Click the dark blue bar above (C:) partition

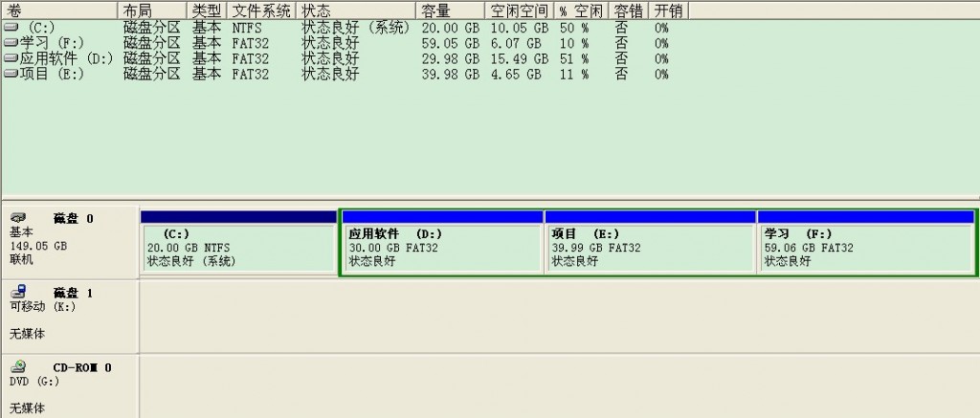pyautogui.click(x=238, y=217)
